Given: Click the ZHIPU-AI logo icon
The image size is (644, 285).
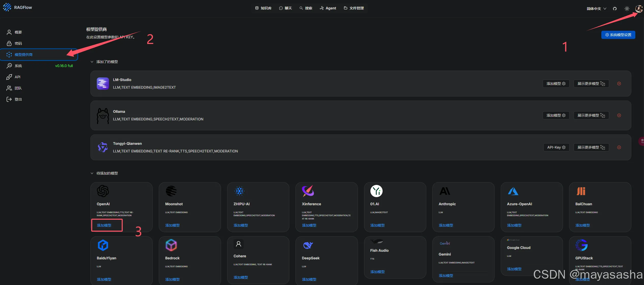Looking at the screenshot, I should coord(239,191).
